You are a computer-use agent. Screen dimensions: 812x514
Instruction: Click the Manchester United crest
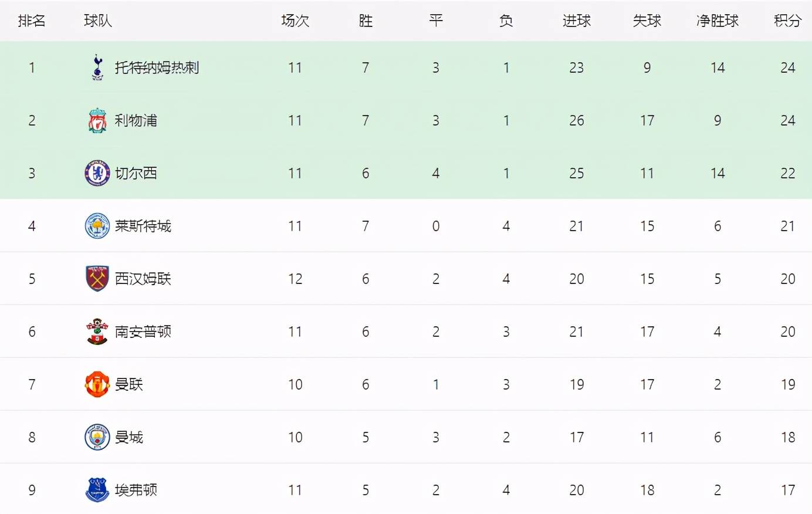(97, 384)
